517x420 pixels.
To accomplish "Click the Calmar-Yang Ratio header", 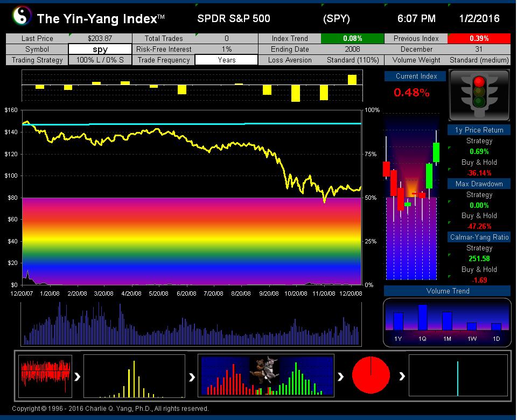I will (479, 237).
